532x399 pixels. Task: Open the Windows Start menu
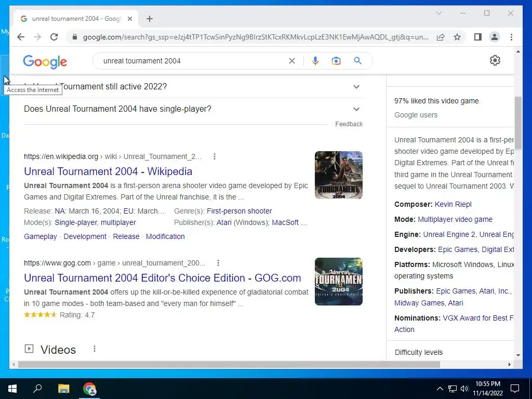pyautogui.click(x=12, y=389)
